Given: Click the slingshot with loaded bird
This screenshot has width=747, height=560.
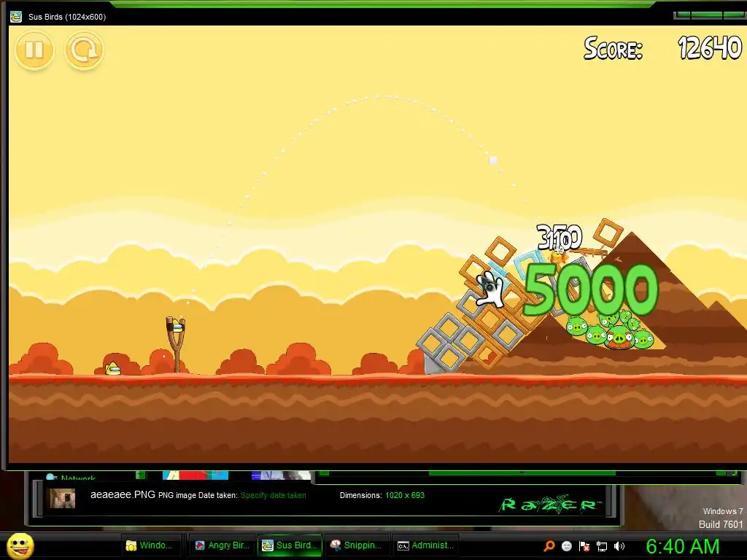Looking at the screenshot, I should [x=176, y=344].
